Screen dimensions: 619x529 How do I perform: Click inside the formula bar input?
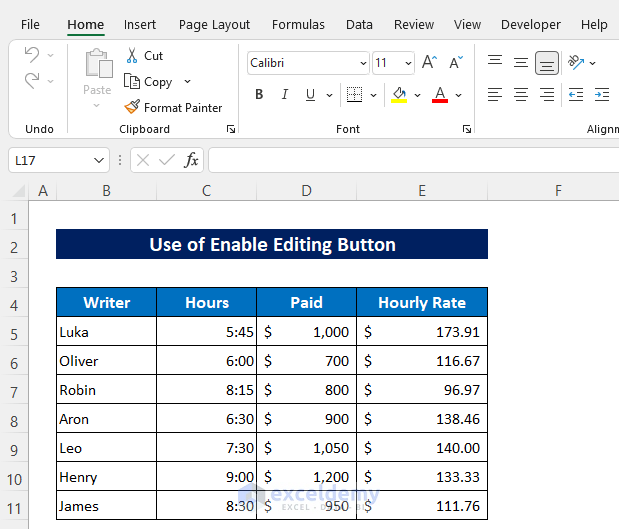413,160
